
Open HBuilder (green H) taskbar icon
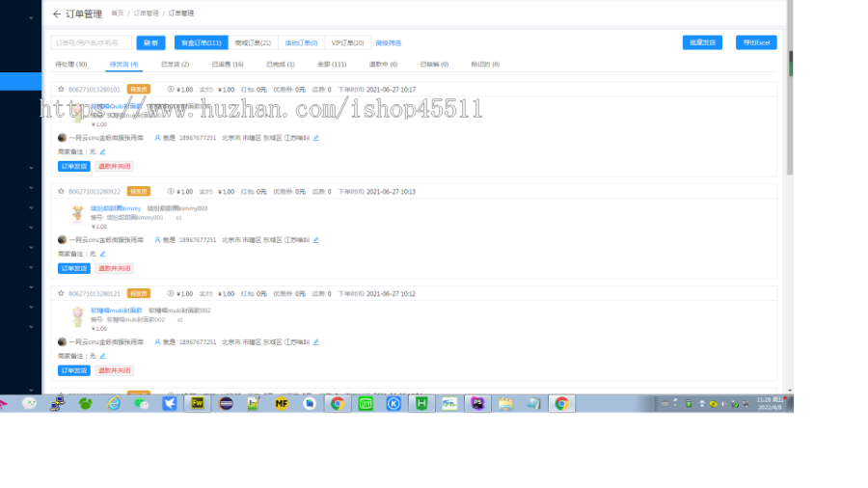tap(421, 403)
